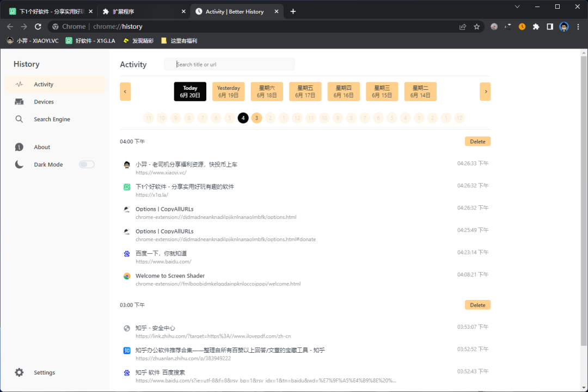
Task: Open Devices via its sidebar icon
Action: click(20, 102)
